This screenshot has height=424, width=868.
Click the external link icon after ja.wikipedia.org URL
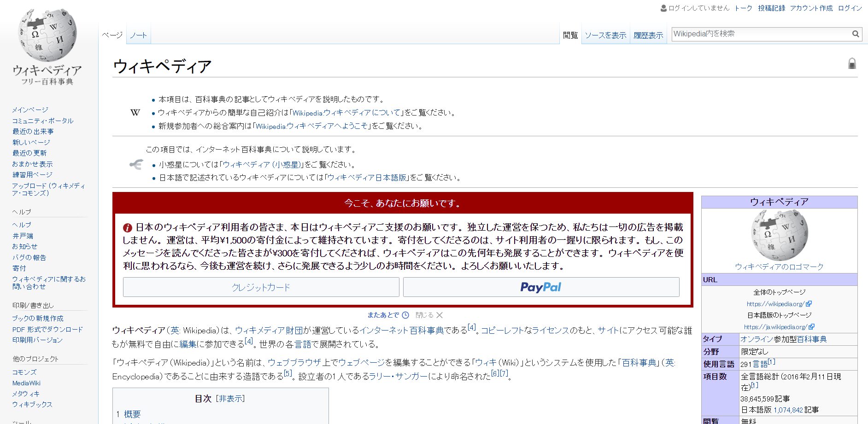click(x=812, y=327)
